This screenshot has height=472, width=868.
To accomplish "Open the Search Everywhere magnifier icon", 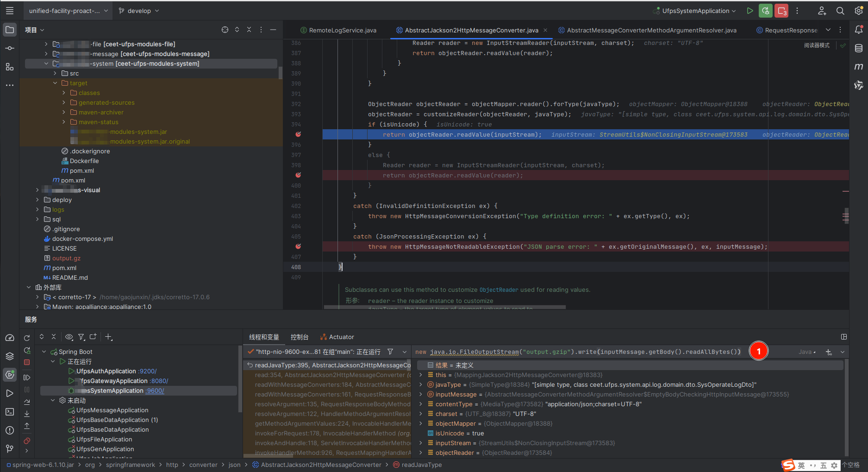I will 840,11.
